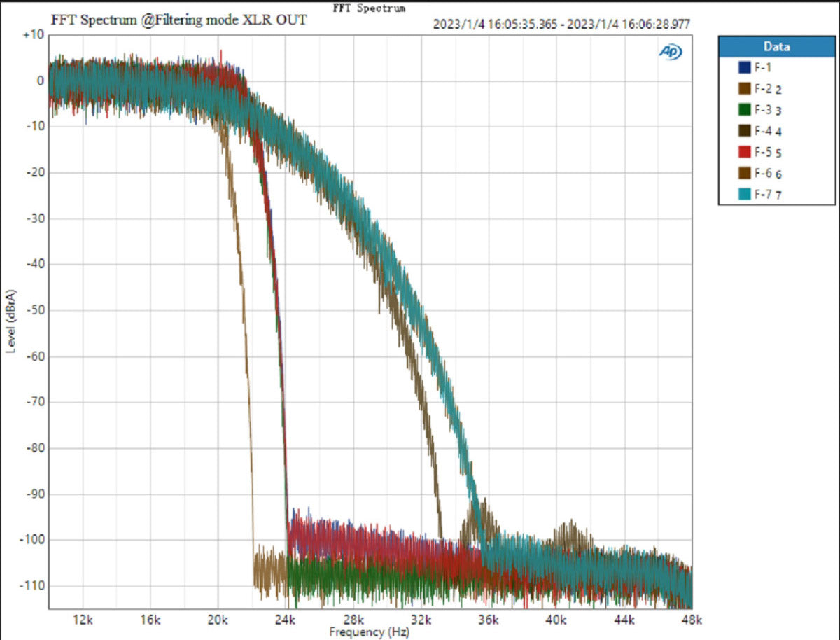Click the 0 dB level axis tick

pyautogui.click(x=40, y=81)
